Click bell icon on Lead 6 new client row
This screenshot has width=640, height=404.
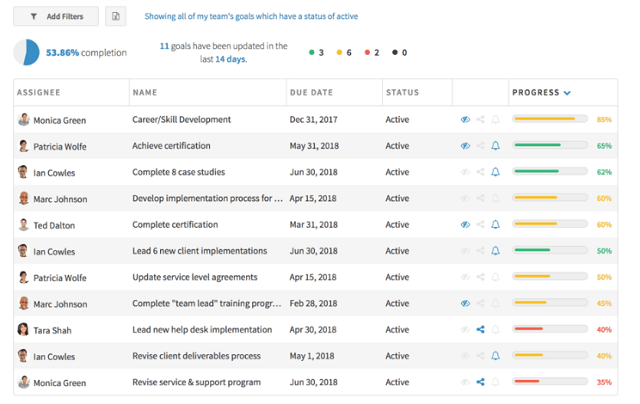click(x=496, y=251)
